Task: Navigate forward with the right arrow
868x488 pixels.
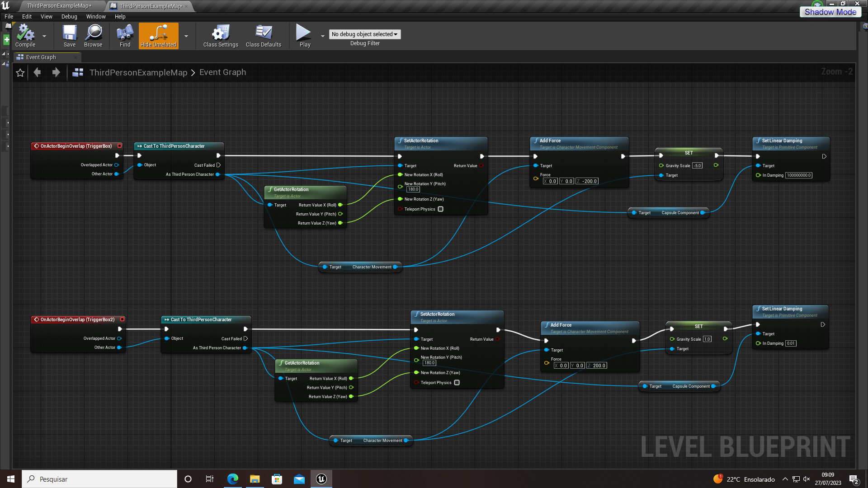Action: tap(56, 72)
